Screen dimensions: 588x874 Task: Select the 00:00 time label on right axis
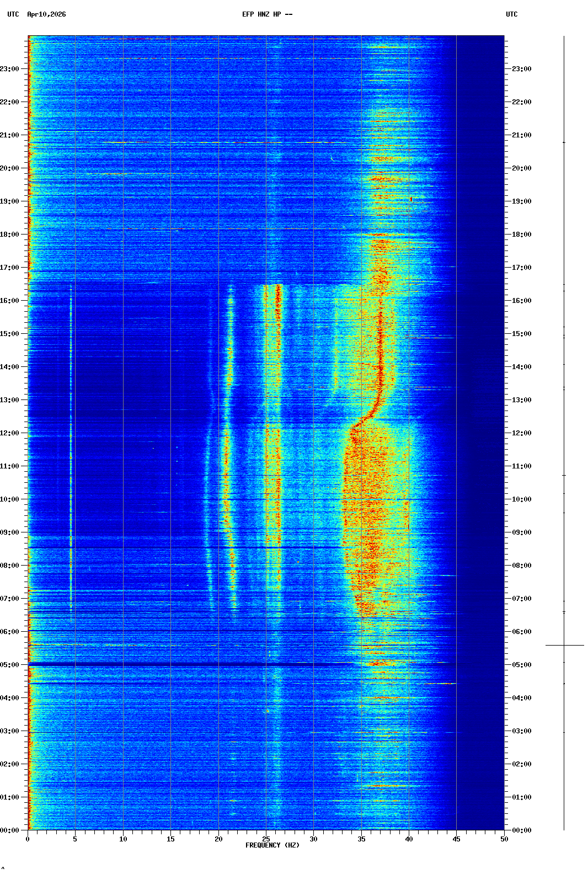521,830
